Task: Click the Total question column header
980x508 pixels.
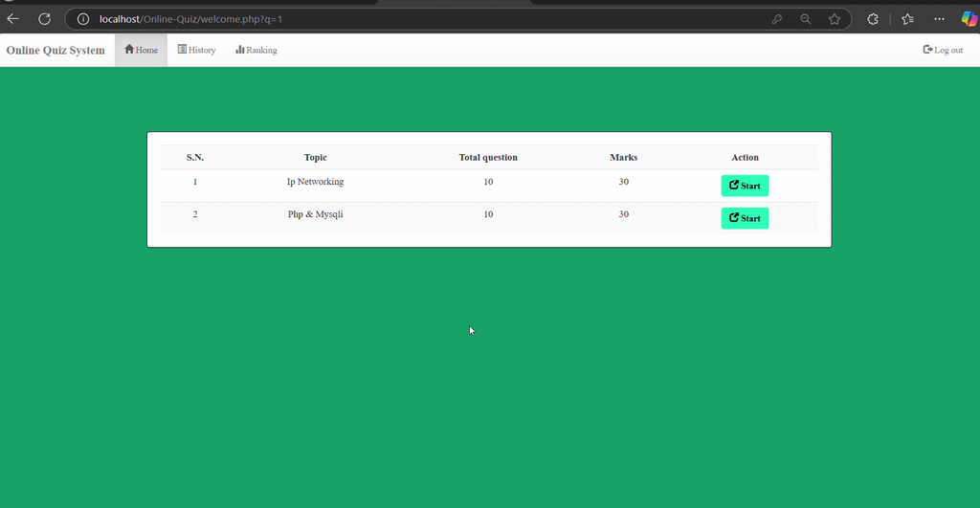Action: [488, 158]
